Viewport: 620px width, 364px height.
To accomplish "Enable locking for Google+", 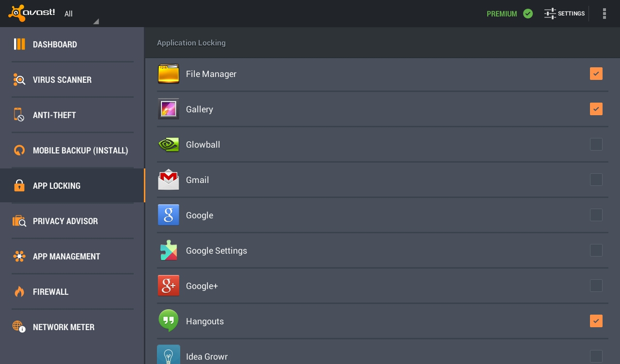I will pyautogui.click(x=596, y=286).
